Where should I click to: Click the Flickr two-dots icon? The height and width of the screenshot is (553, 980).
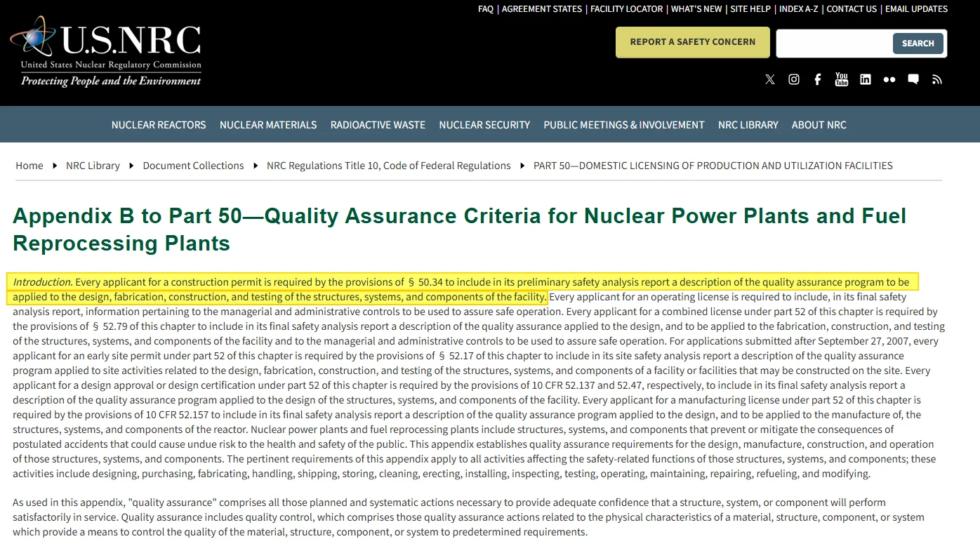(889, 79)
